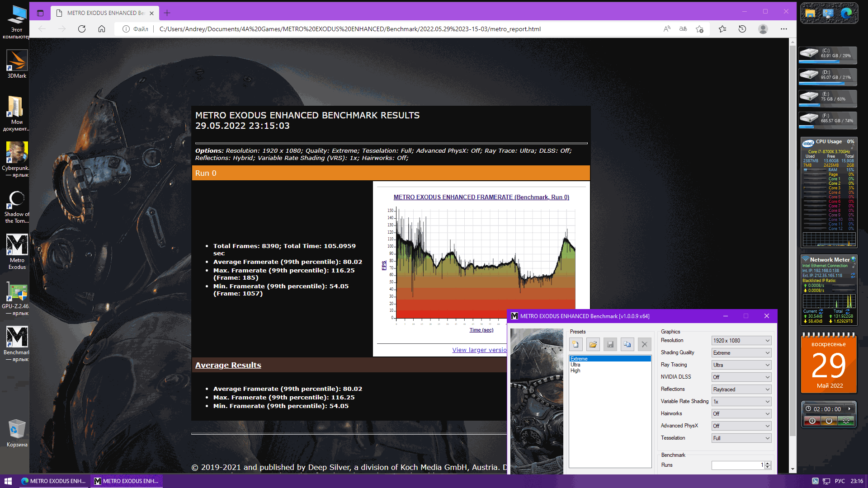Increase the benchmark Runs stepper
The width and height of the screenshot is (868, 488).
[x=768, y=463]
